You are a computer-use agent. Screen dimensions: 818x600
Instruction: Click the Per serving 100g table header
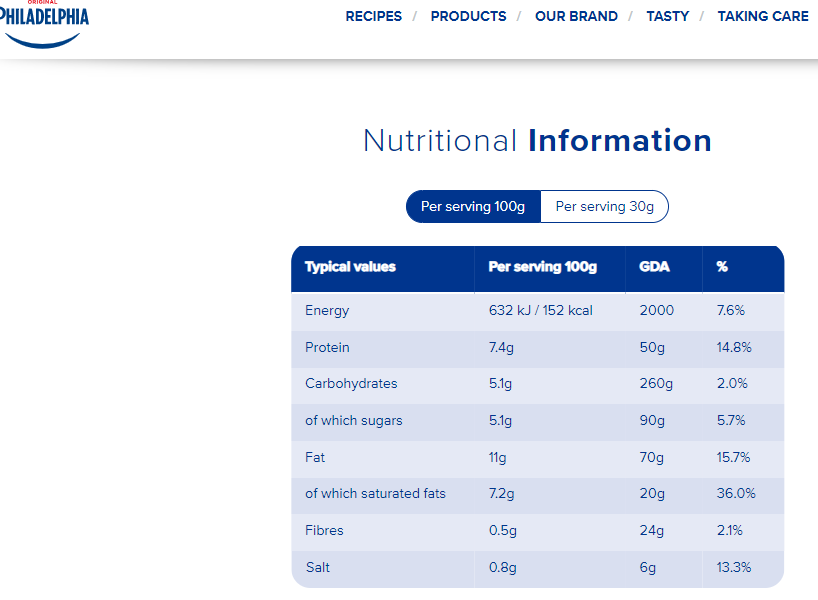tap(543, 267)
